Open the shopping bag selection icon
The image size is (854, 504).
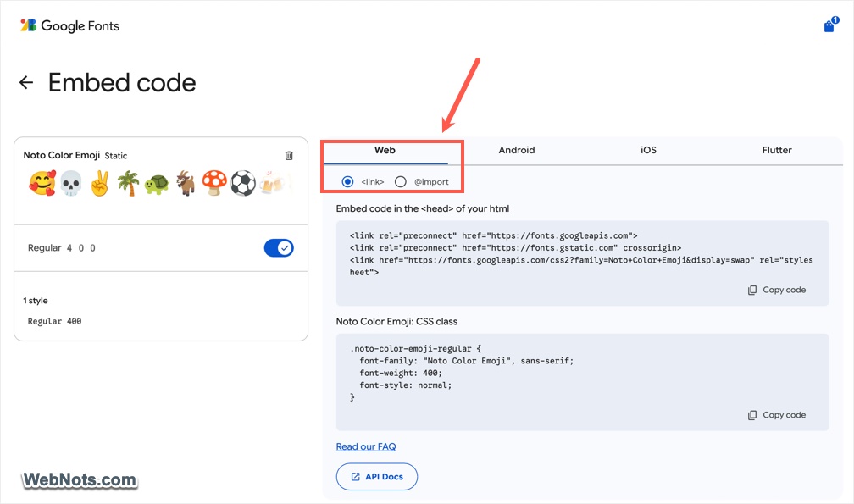point(830,25)
